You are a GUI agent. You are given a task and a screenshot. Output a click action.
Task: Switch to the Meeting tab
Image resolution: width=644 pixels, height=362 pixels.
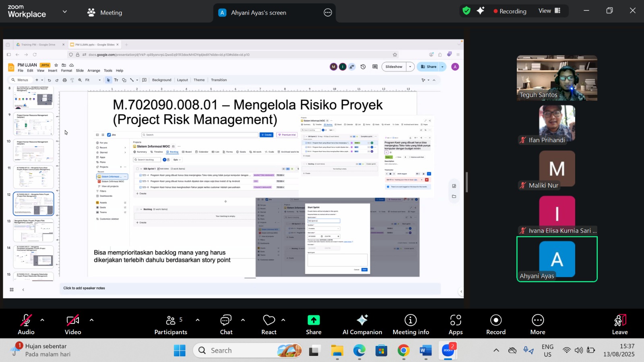coord(105,12)
